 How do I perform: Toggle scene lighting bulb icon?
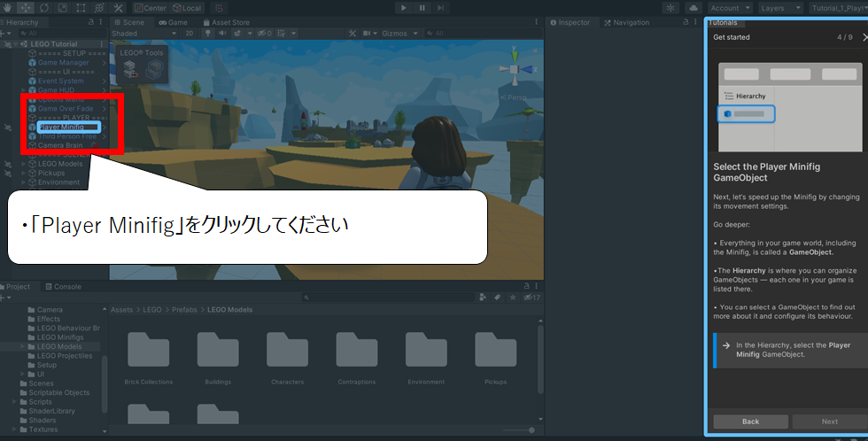[x=207, y=33]
